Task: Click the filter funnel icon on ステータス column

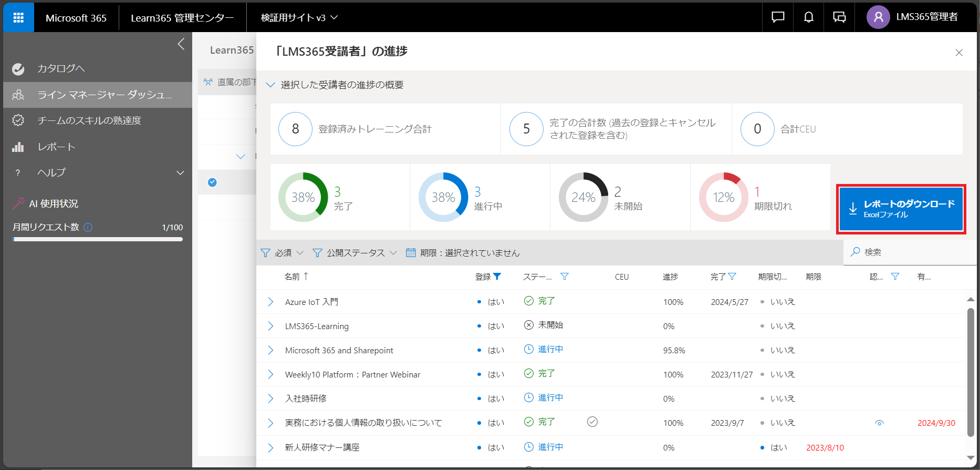Action: [565, 277]
